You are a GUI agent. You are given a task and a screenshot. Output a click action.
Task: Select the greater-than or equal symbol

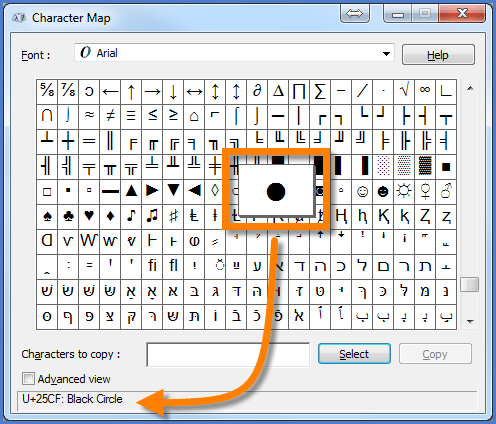[173, 116]
